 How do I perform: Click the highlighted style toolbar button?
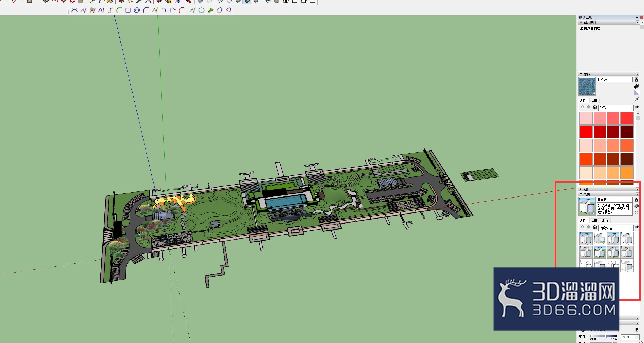247,2
